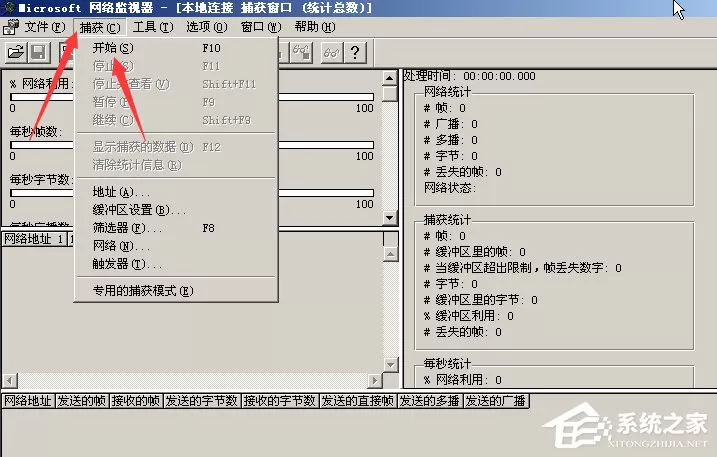Screen dimensions: 717x457
Task: Click the 发送的帧 column header
Action: click(82, 401)
